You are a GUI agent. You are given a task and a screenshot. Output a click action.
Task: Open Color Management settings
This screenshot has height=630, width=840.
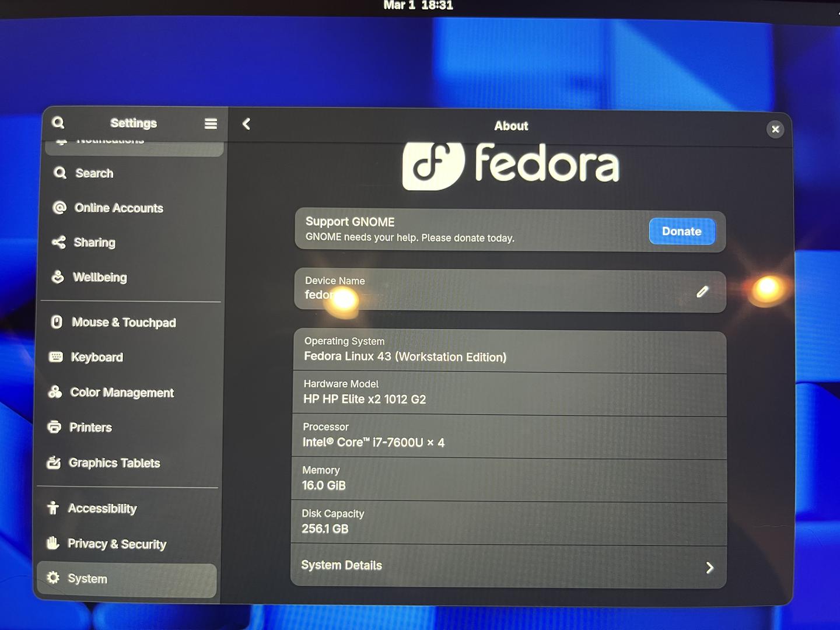[x=129, y=392]
